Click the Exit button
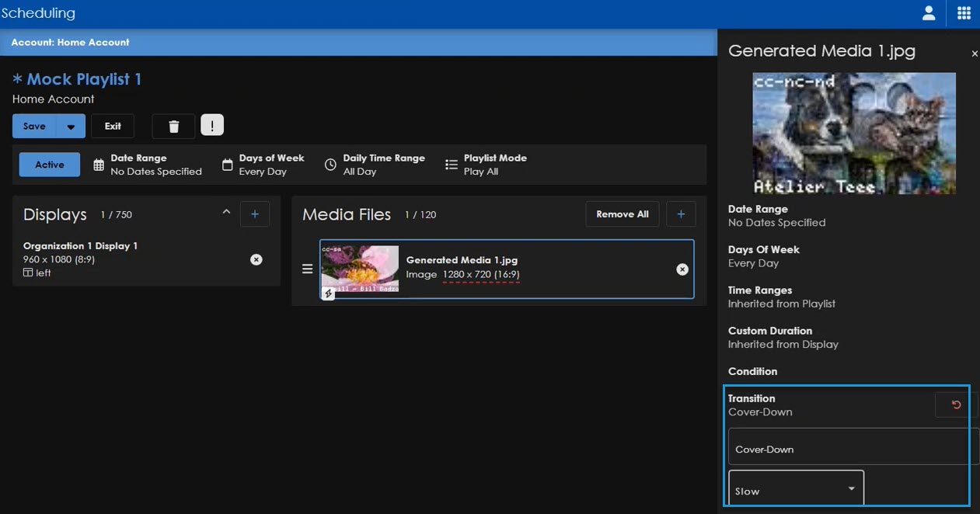 coord(113,127)
